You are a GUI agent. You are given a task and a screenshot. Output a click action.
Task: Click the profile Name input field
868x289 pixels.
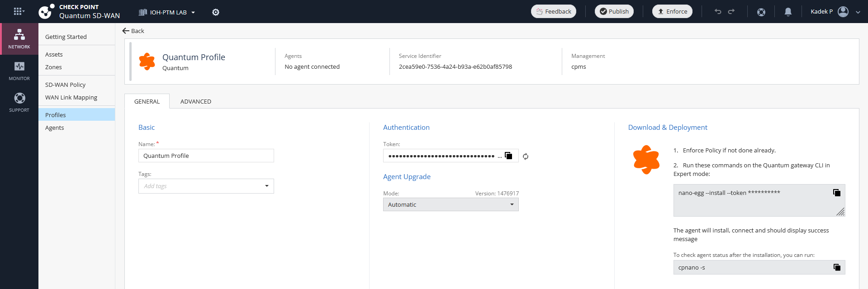point(206,156)
